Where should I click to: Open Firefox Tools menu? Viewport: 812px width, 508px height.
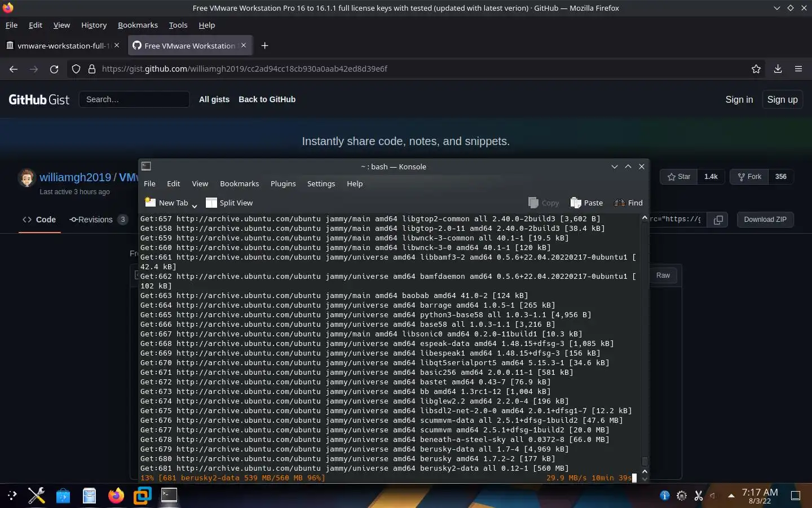pyautogui.click(x=178, y=25)
